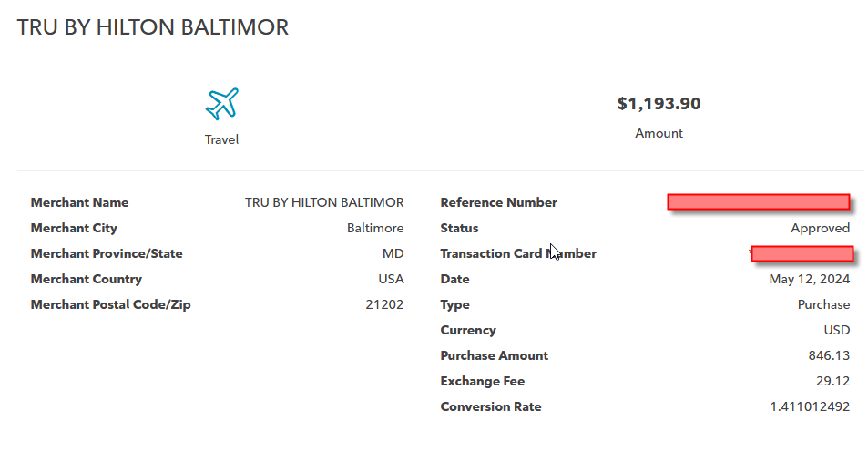This screenshot has width=868, height=452.
Task: Click the redacted Reference Number field
Action: click(758, 201)
